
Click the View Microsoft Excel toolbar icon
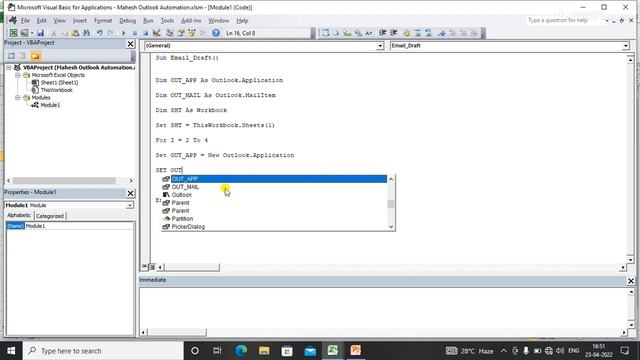(x=13, y=33)
